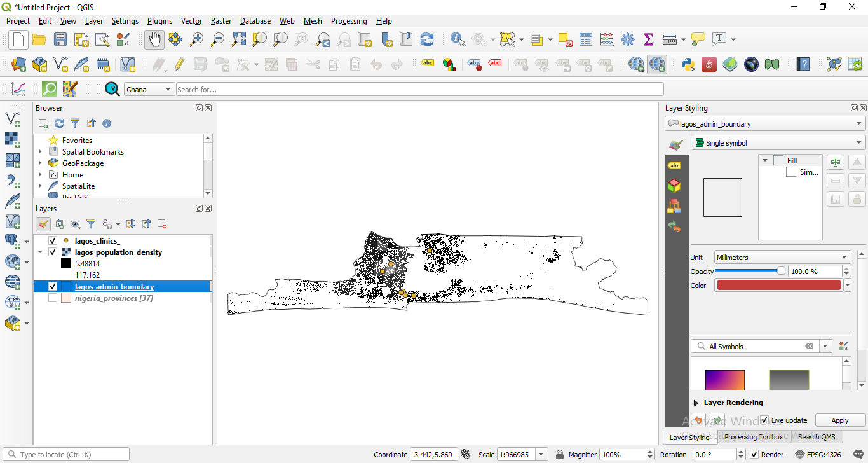868x463 pixels.
Task: Open the Scale dropdown arrow
Action: point(541,455)
